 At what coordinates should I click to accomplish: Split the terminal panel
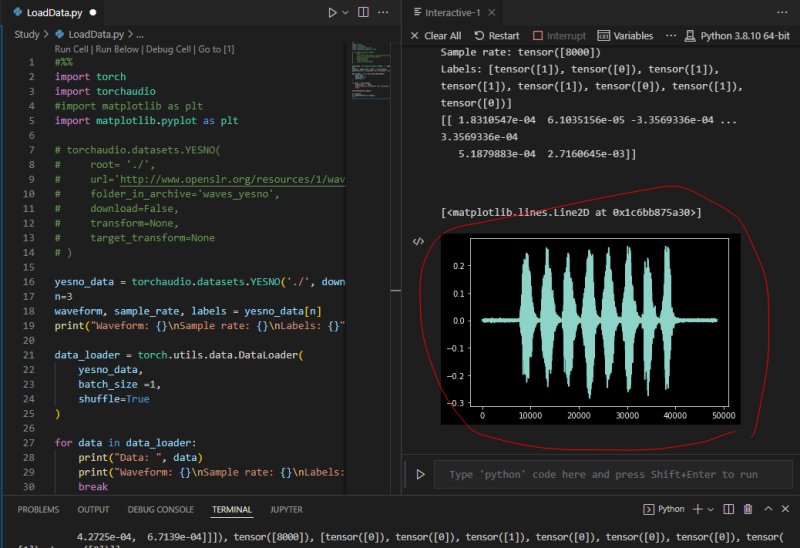pyautogui.click(x=729, y=509)
